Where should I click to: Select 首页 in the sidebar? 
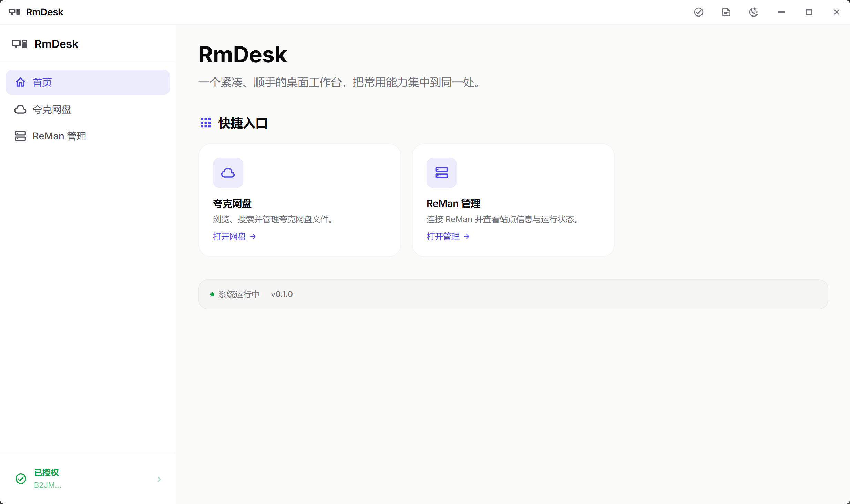[88, 82]
